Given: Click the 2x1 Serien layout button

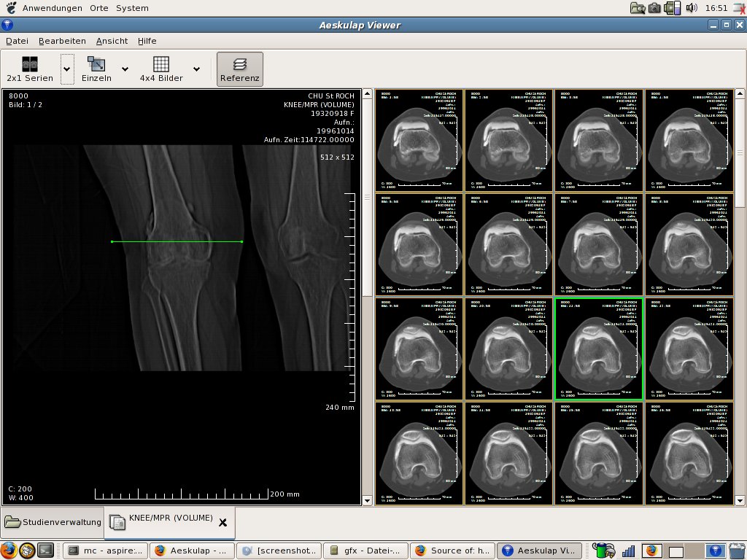Looking at the screenshot, I should point(30,69).
